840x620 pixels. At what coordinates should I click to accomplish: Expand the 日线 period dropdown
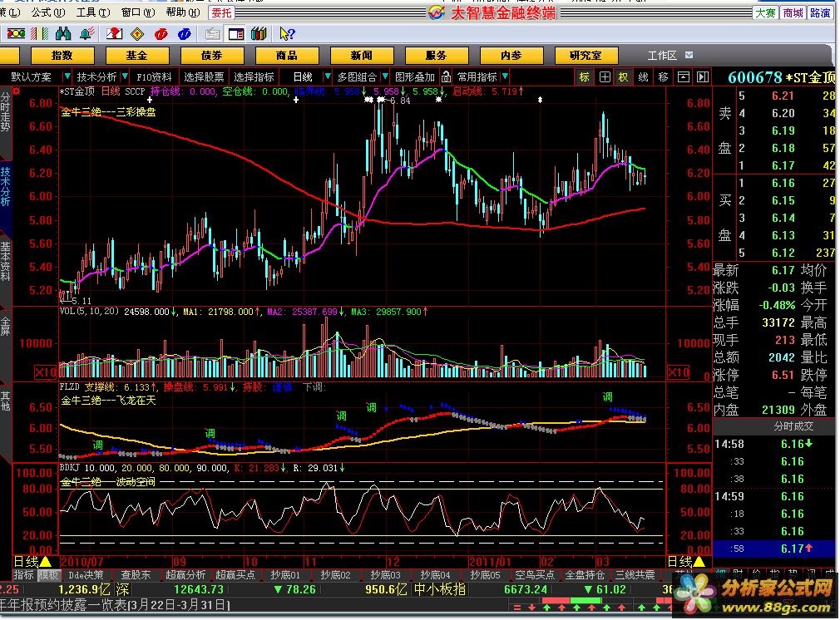(x=309, y=76)
